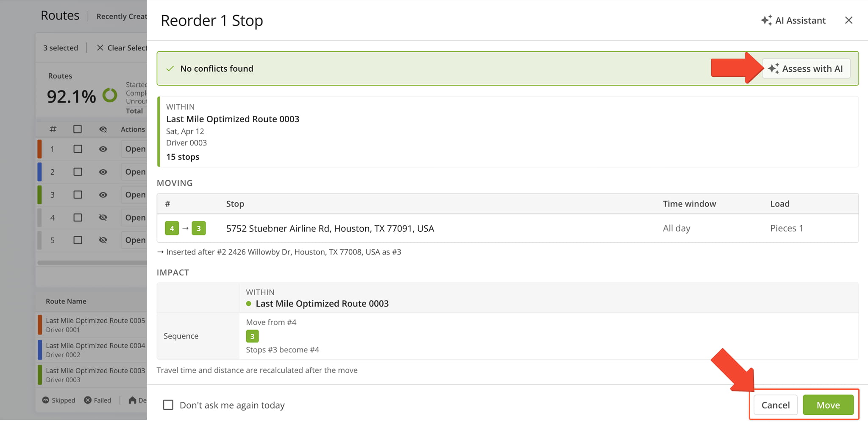Check the box for route row 5
The height and width of the screenshot is (422, 868).
click(78, 240)
